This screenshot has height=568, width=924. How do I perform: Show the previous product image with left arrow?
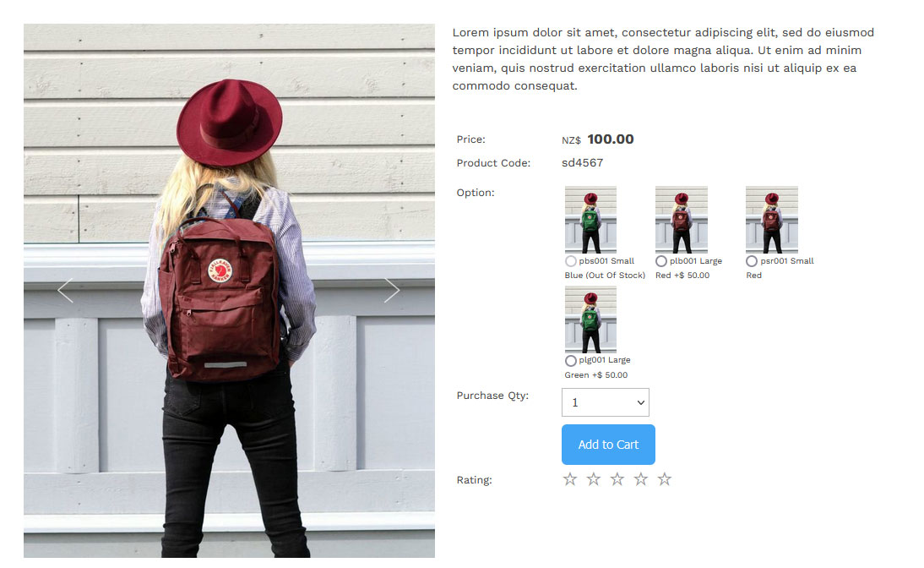click(65, 290)
